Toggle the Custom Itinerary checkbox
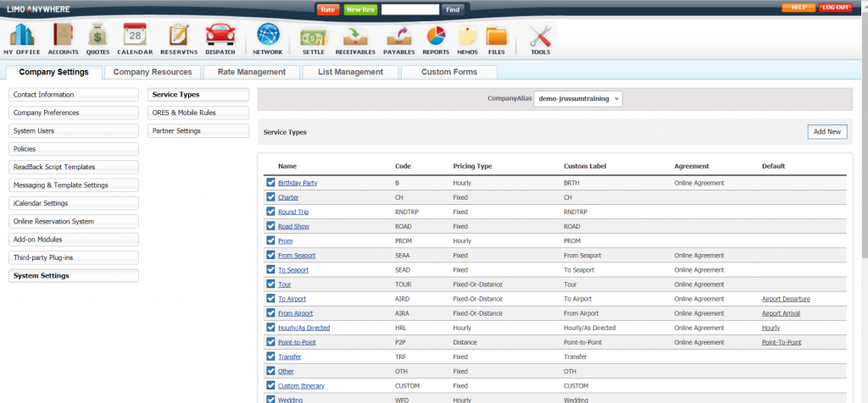The image size is (868, 403). coord(270,385)
